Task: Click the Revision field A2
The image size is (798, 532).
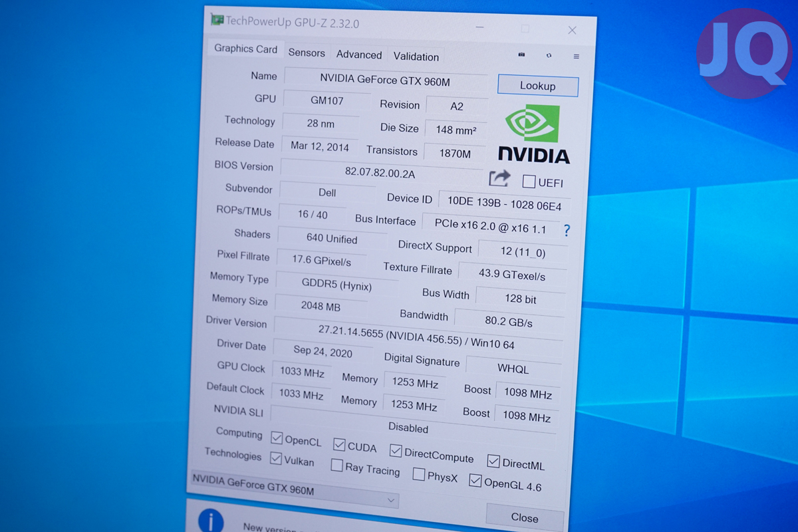Action: point(457,106)
